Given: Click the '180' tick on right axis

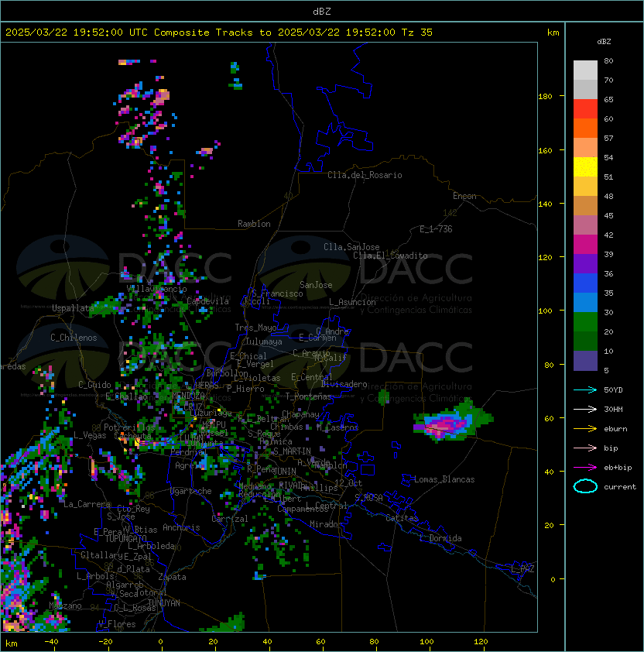Looking at the screenshot, I should pos(545,97).
